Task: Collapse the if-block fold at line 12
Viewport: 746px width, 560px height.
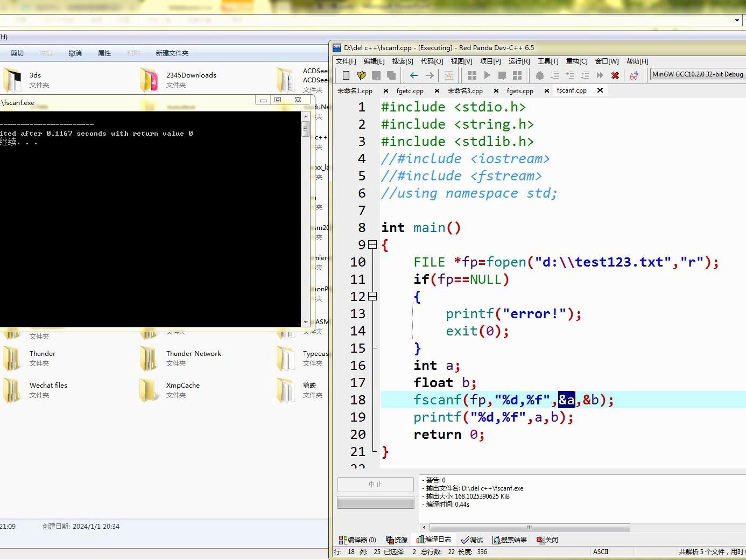Action: click(x=372, y=296)
